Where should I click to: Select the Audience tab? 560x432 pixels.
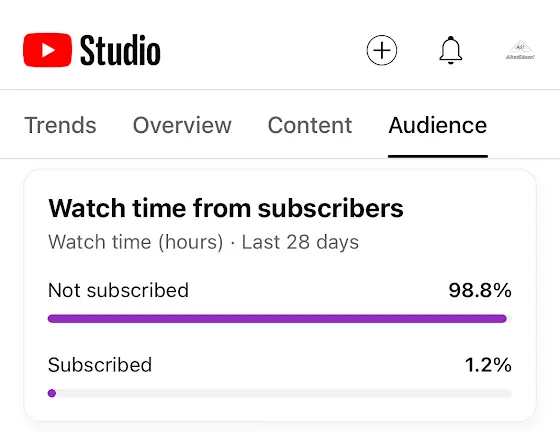coord(438,125)
